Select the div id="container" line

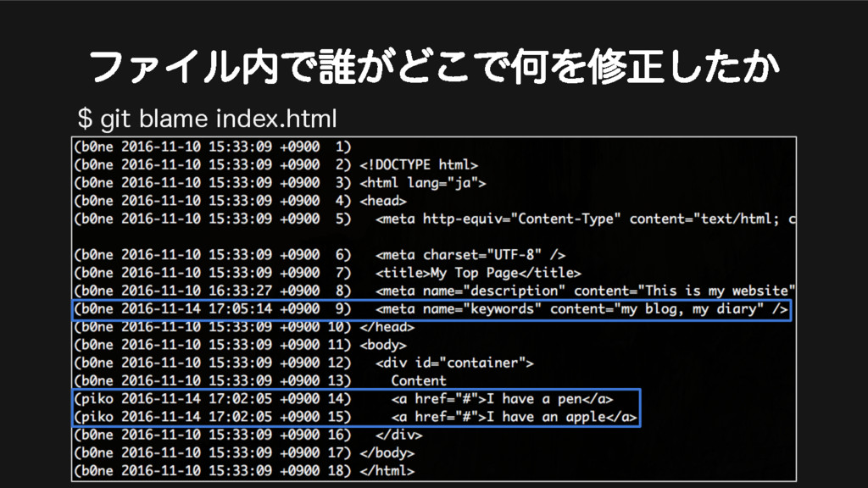(x=303, y=363)
